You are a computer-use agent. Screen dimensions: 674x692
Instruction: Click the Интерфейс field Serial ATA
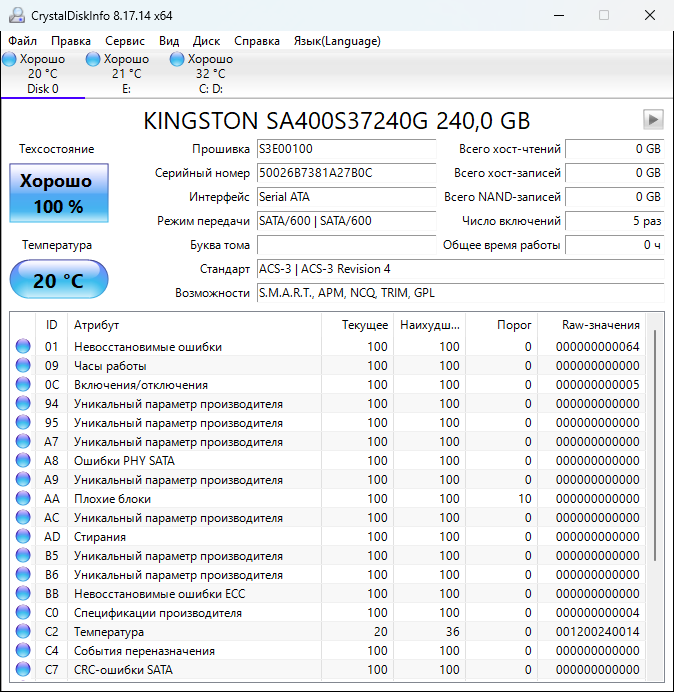(346, 196)
